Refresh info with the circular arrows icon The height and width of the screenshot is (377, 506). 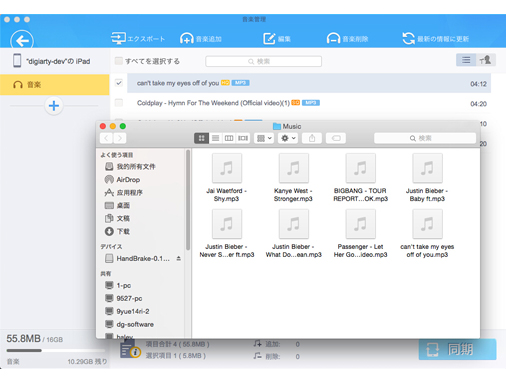click(x=408, y=39)
